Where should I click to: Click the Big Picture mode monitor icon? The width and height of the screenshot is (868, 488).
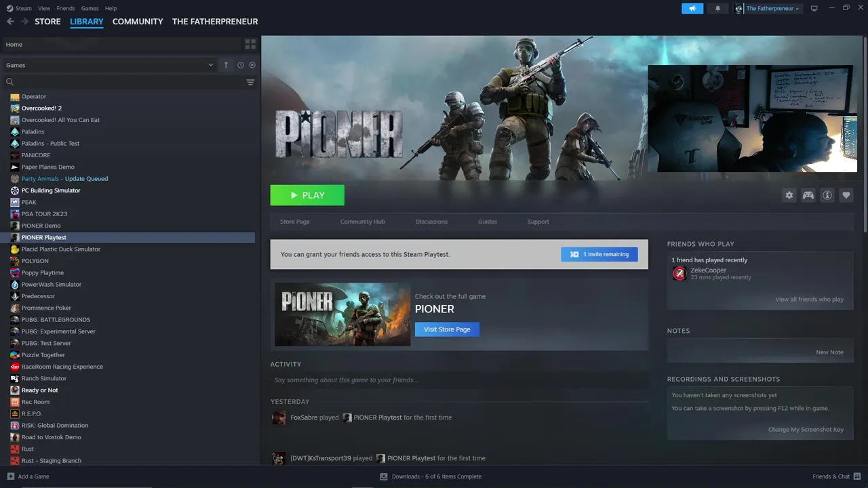(x=814, y=9)
